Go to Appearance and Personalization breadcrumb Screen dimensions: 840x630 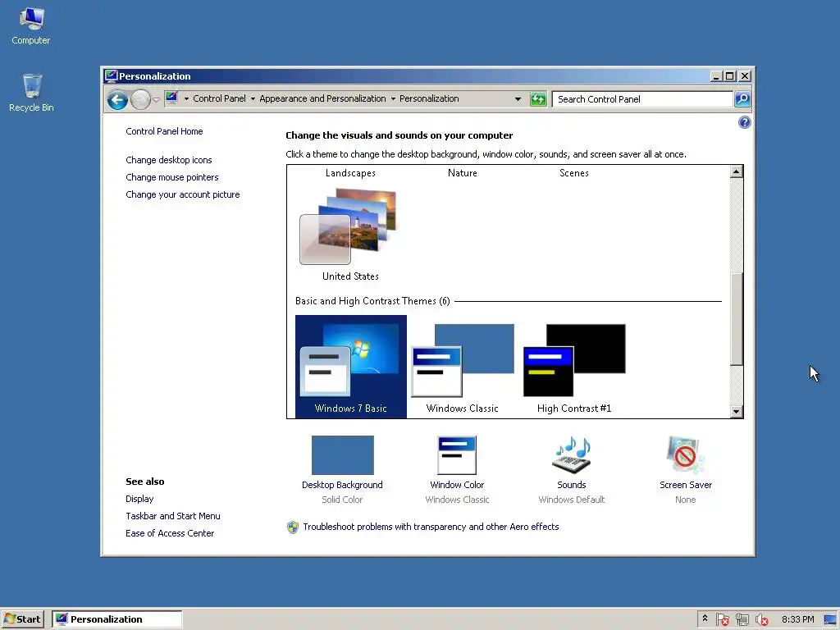322,98
